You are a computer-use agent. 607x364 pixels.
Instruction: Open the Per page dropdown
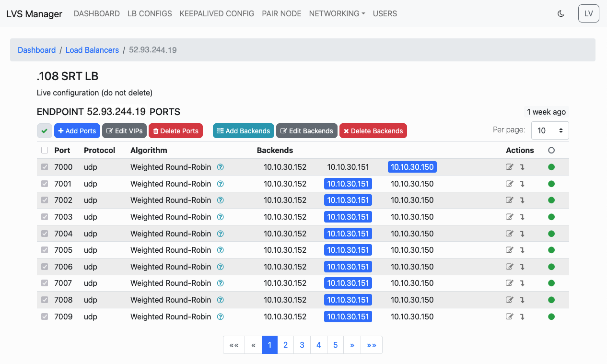point(550,130)
